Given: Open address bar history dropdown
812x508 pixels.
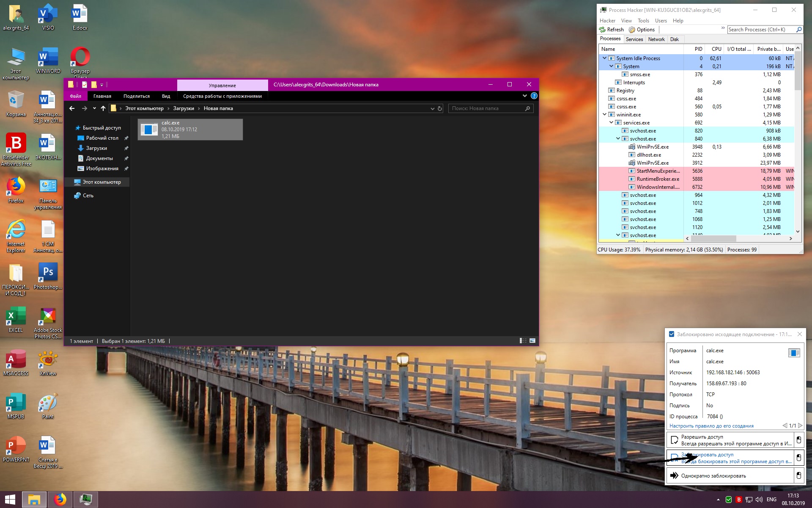Looking at the screenshot, I should click(432, 109).
